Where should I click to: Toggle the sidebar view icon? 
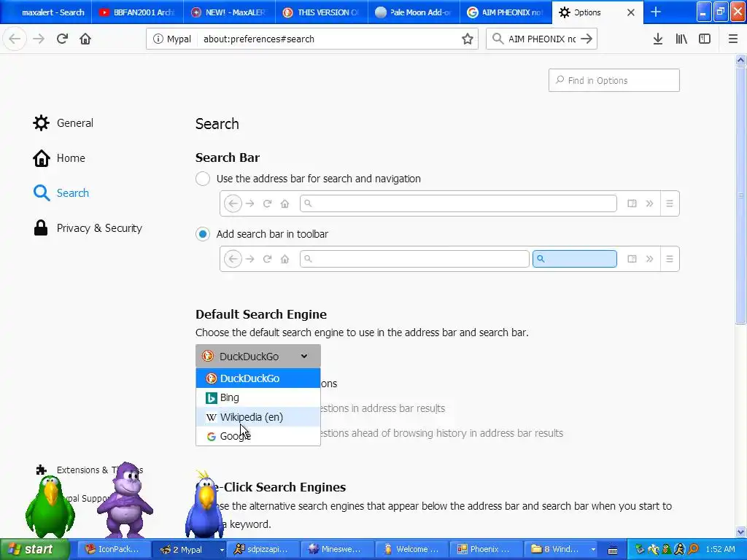(705, 39)
